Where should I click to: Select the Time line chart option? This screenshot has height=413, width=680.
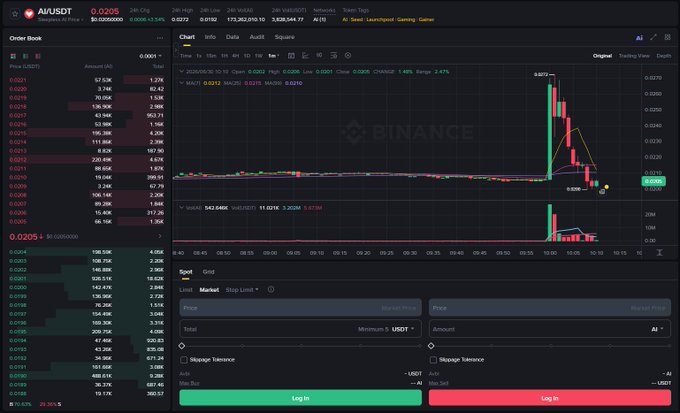[x=186, y=56]
